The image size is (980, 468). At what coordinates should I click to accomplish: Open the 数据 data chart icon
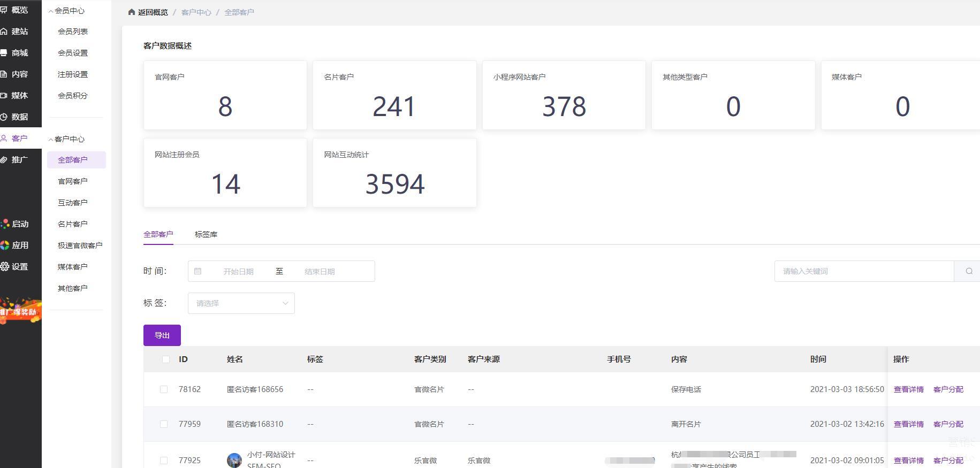click(x=4, y=117)
